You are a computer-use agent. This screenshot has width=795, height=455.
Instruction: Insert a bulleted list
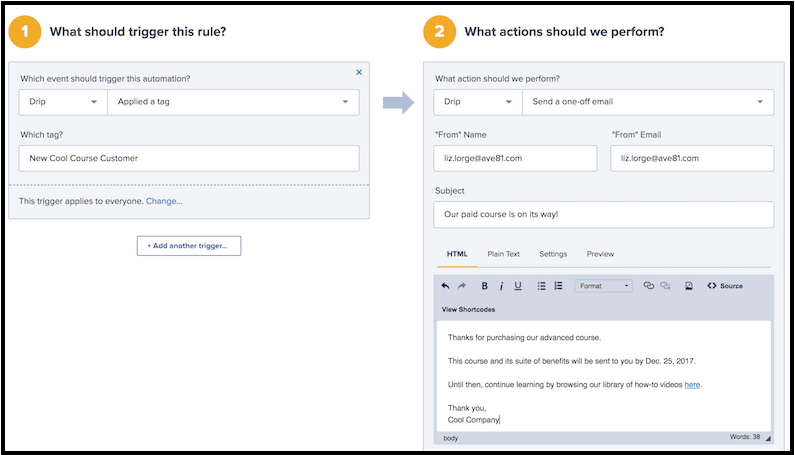click(542, 286)
